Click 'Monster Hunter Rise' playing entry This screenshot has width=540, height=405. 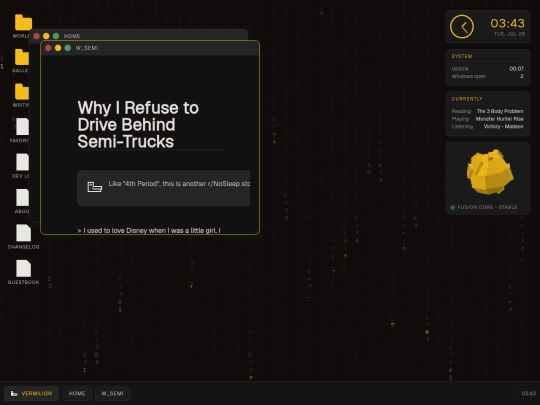[x=499, y=119]
